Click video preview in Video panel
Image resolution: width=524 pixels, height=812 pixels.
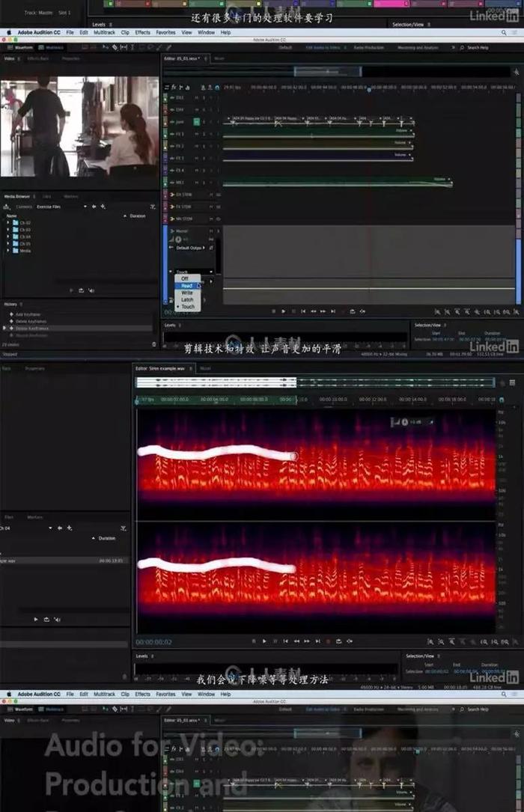pos(80,126)
